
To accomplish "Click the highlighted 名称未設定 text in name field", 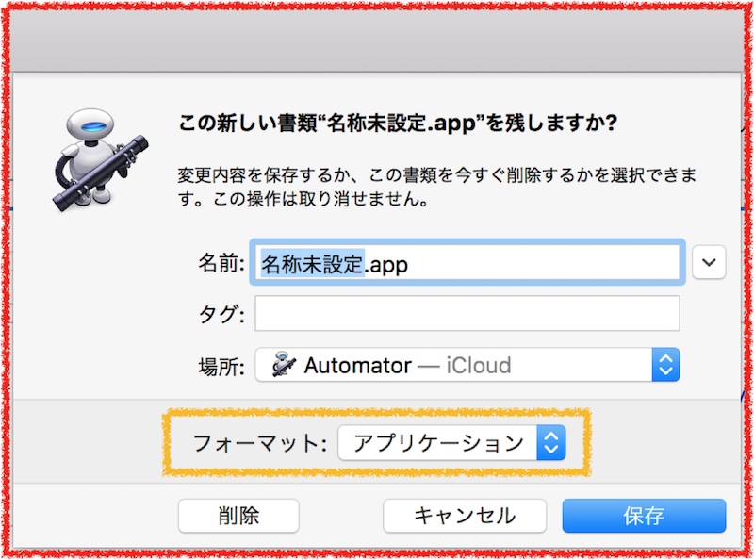I will click(x=312, y=264).
